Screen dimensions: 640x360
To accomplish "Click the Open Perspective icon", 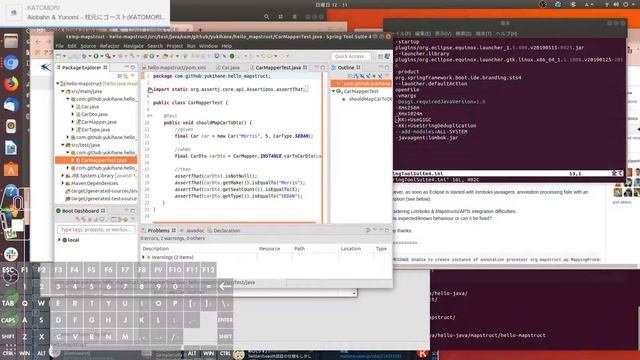I will [x=380, y=56].
